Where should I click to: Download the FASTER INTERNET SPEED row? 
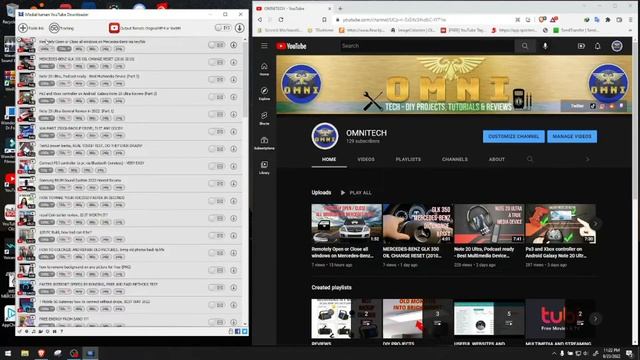(x=233, y=288)
